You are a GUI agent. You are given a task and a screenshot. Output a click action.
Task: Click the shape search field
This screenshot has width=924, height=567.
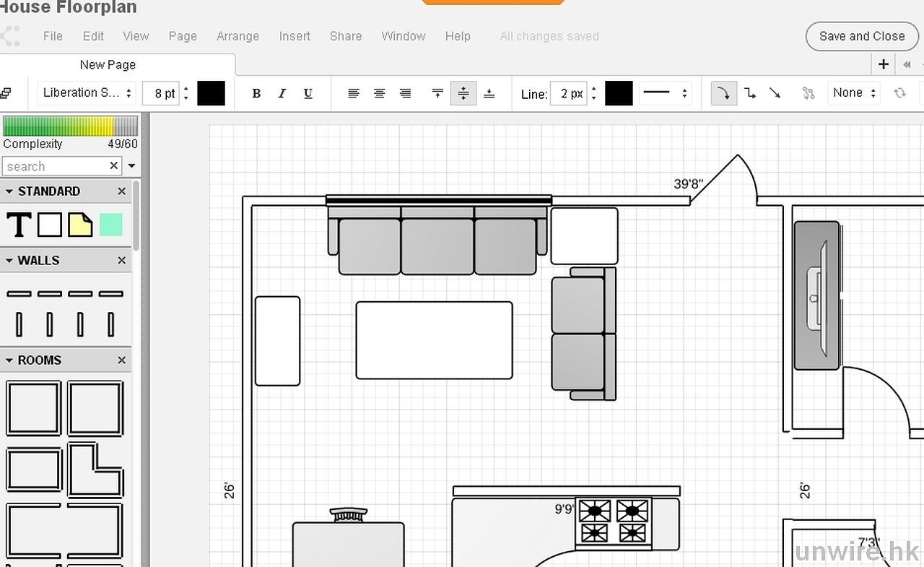(x=56, y=166)
